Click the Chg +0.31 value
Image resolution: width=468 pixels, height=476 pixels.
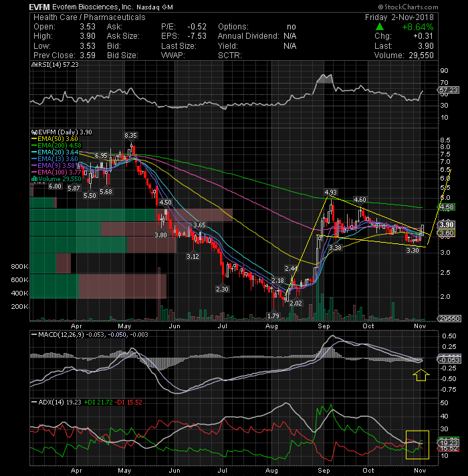pos(423,36)
